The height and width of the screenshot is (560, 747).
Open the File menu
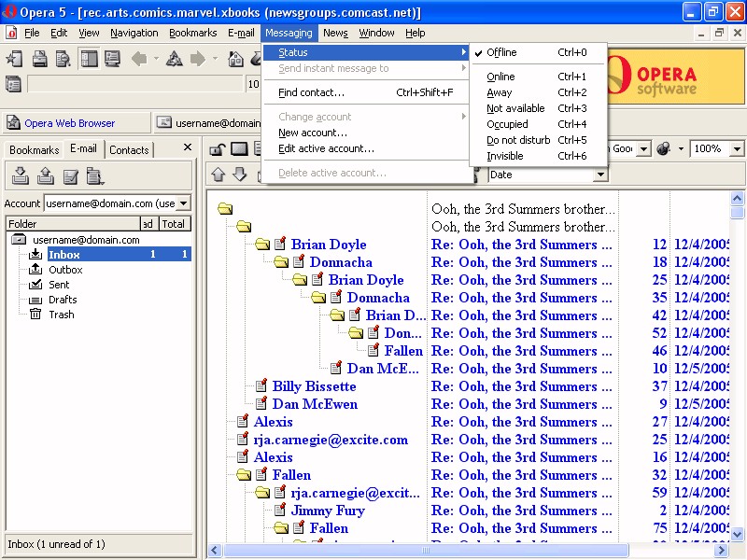[x=32, y=33]
